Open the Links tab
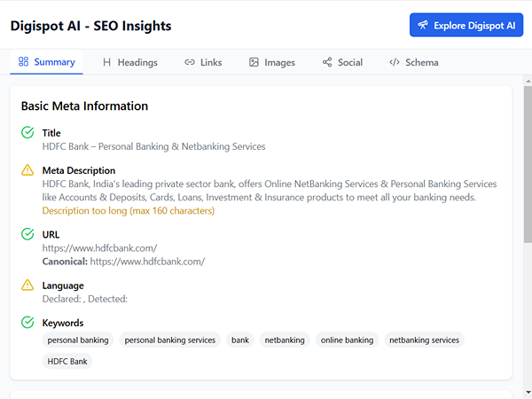This screenshot has width=532, height=399. 203,62
